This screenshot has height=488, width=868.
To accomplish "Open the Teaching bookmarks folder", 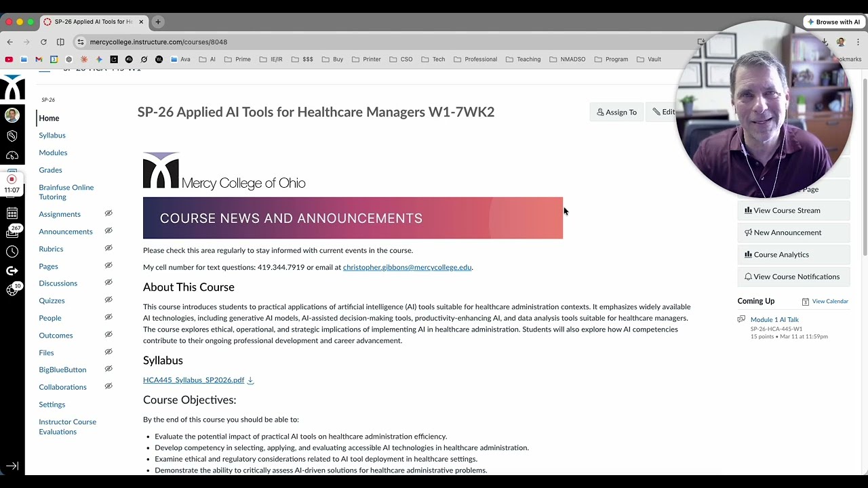I will 523,59.
